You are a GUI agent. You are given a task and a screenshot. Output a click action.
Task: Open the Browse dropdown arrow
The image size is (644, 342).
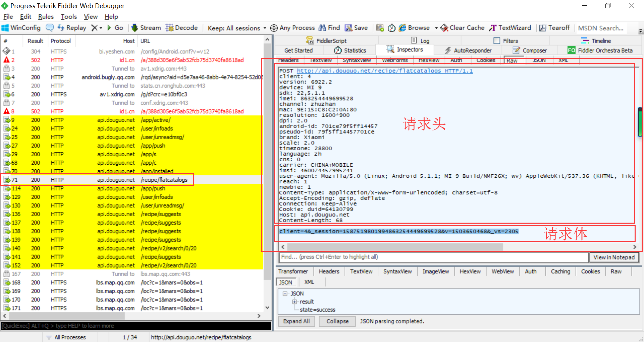[436, 28]
